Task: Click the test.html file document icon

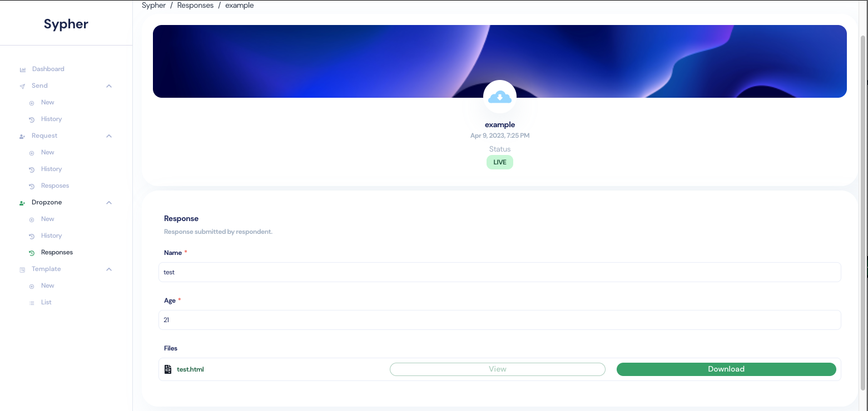Action: (x=168, y=369)
